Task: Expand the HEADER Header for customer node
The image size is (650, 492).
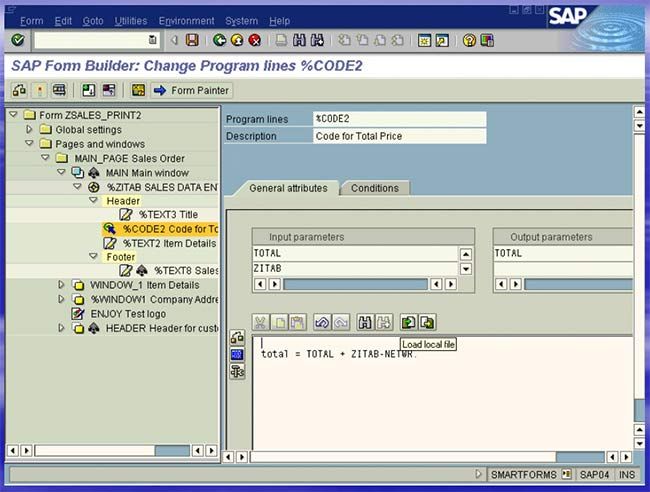Action: pos(61,328)
